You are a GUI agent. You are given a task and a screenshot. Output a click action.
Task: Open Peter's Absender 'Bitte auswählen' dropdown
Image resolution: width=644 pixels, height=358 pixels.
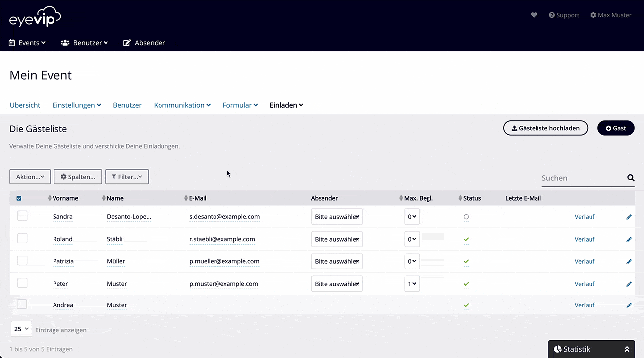pos(336,283)
